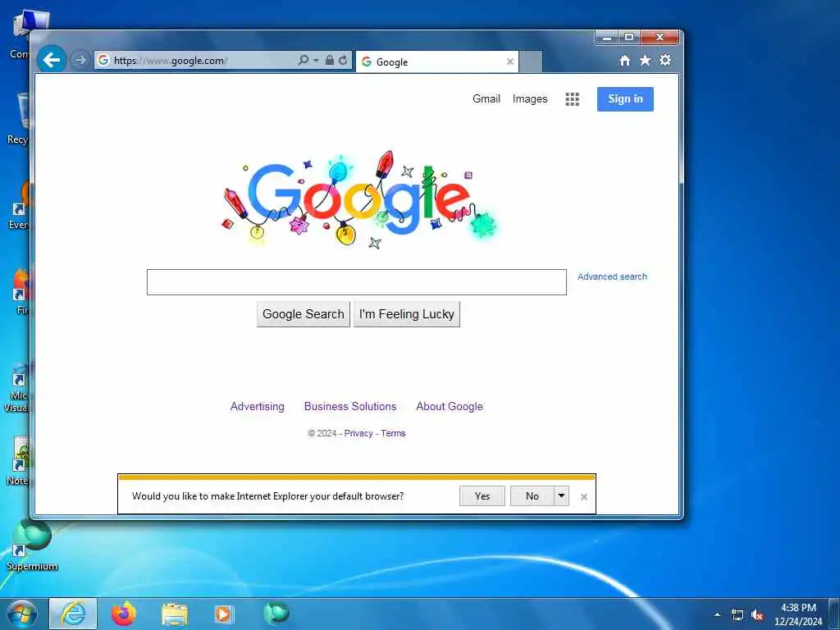This screenshot has width=840, height=630.
Task: Show hidden system tray icons
Action: click(x=717, y=614)
